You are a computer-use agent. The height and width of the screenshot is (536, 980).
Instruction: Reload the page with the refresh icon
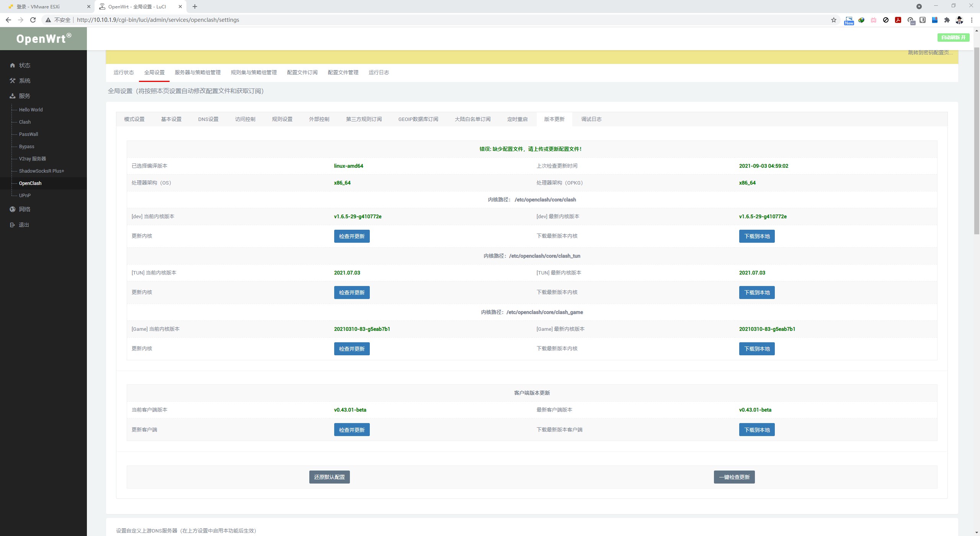(x=33, y=20)
